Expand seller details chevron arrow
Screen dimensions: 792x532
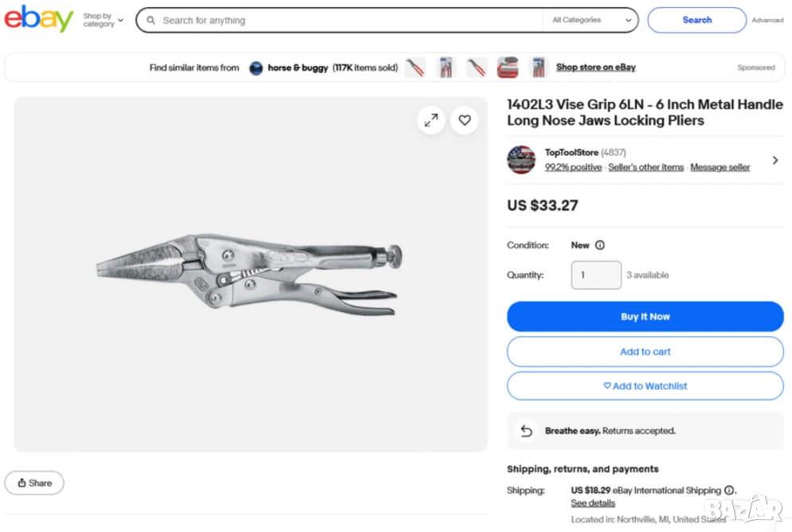(775, 160)
